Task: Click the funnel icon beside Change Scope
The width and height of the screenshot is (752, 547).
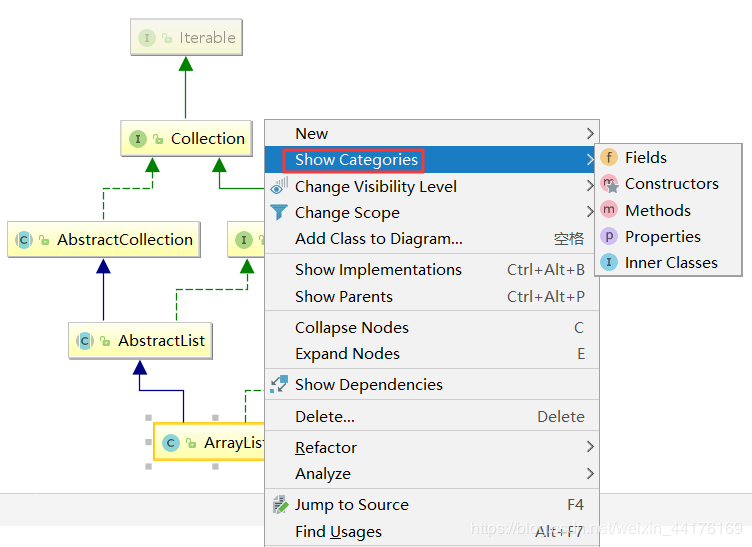Action: tap(280, 212)
